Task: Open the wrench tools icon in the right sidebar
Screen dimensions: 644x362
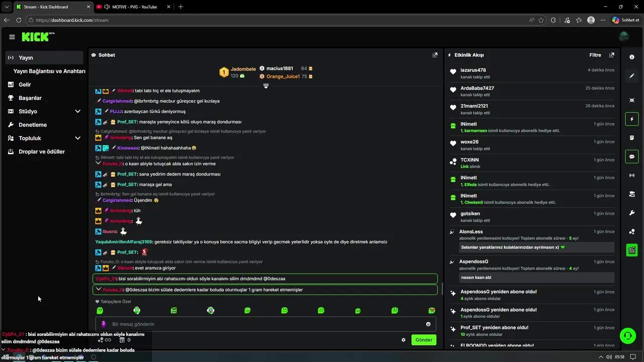Action: point(632,213)
